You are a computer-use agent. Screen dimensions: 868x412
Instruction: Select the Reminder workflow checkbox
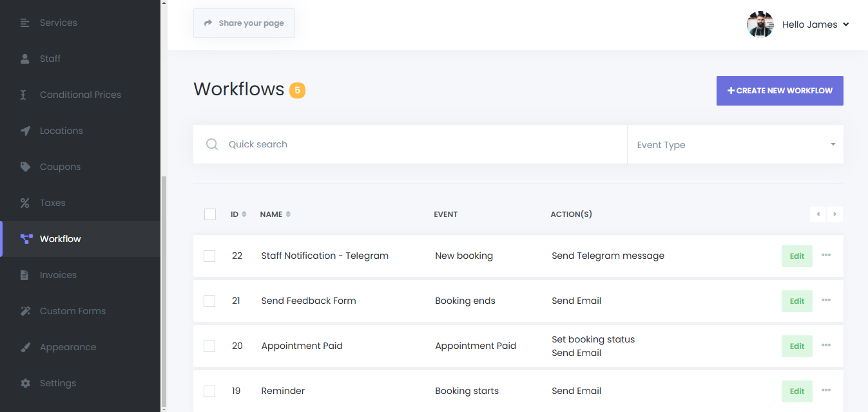[209, 391]
